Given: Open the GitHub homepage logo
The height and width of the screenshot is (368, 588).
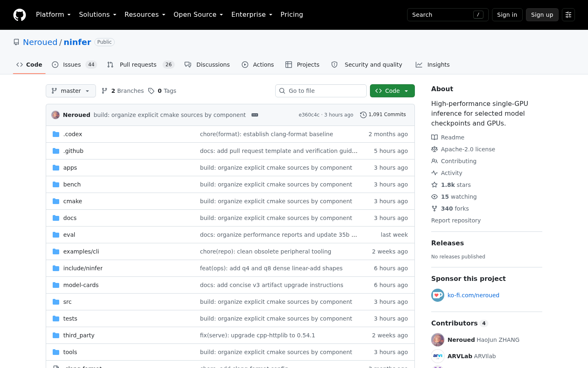Looking at the screenshot, I should [x=20, y=15].
